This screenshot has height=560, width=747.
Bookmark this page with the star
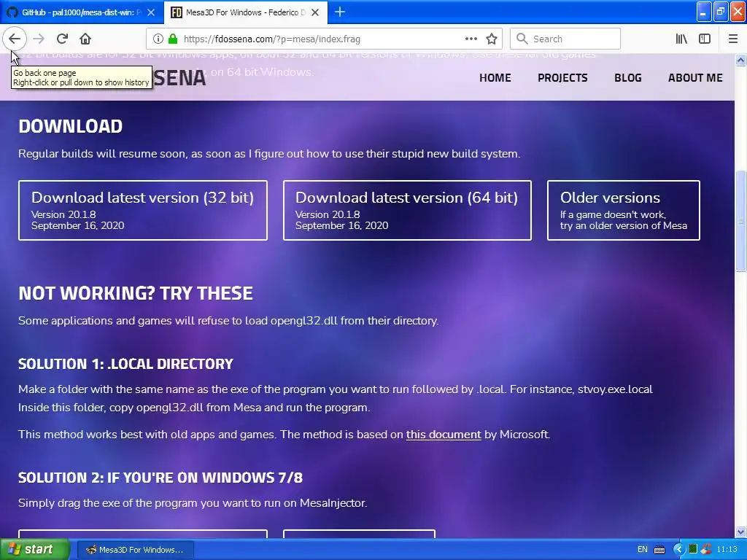492,39
